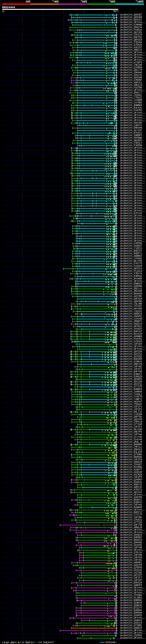This screenshot has width=146, height=644.
Task: Click hit label UniRef100_Q5CUJ2
Action: click(131, 289)
